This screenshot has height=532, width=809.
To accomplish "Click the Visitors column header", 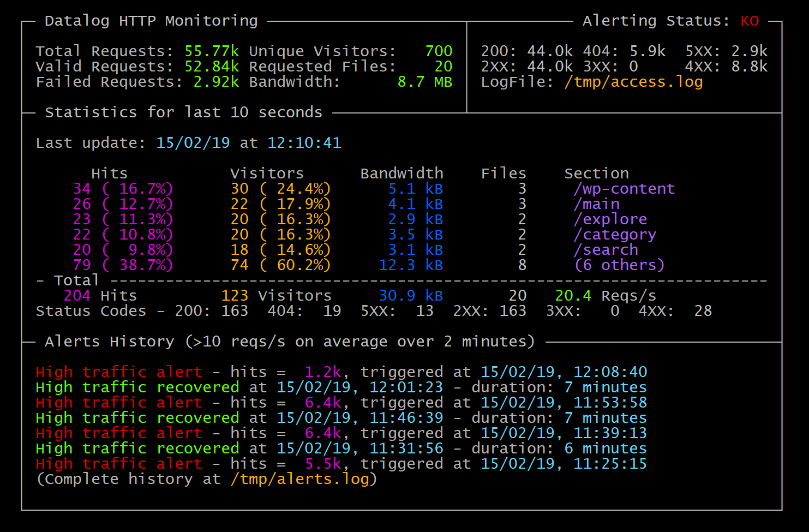I will coord(267,174).
